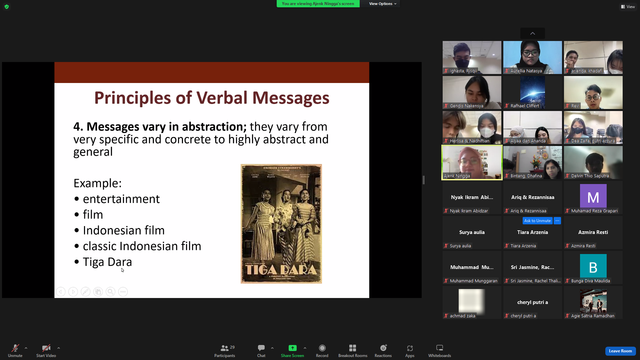The width and height of the screenshot is (640, 360).
Task: Click previous slide arrow on the slide
Action: tap(61, 291)
